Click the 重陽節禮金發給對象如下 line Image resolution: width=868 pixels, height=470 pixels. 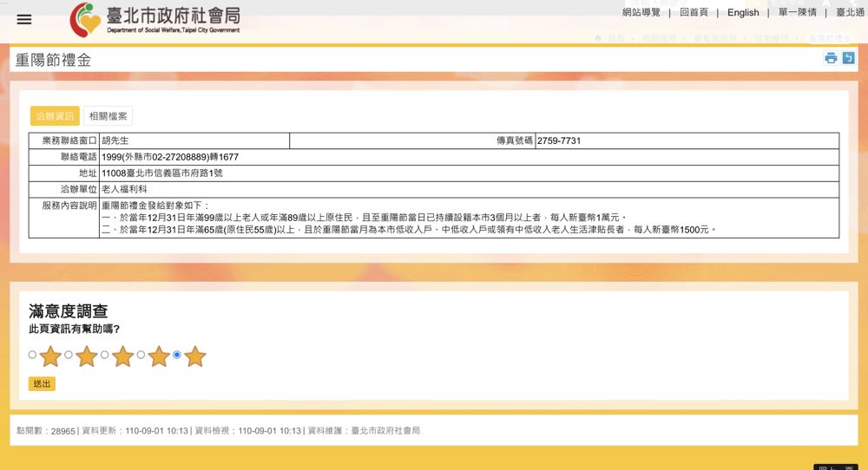coord(155,206)
